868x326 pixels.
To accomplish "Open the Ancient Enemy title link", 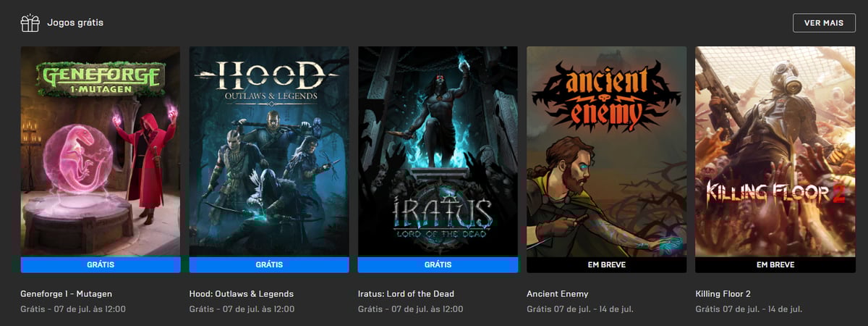I will coord(557,294).
